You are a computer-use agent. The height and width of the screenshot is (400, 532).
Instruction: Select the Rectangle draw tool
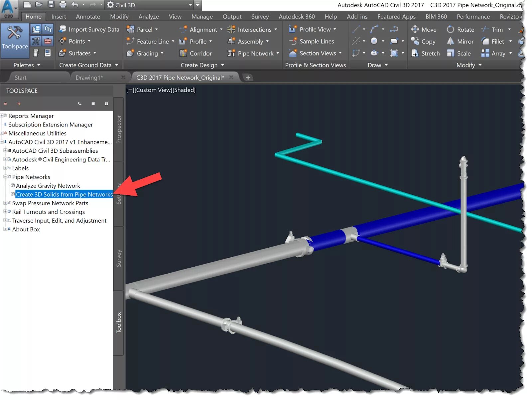(394, 41)
